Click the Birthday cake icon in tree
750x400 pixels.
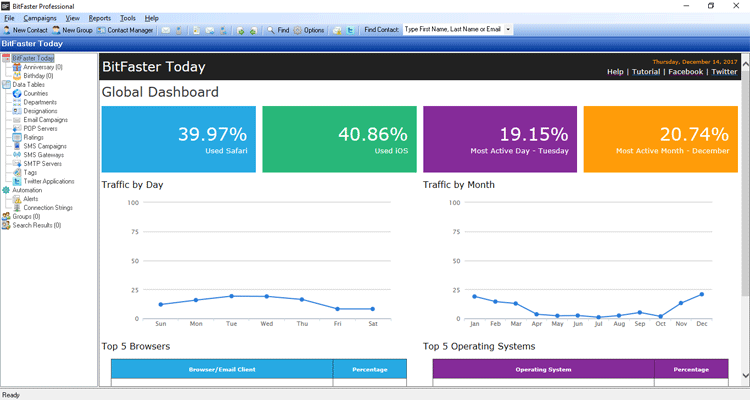17,76
